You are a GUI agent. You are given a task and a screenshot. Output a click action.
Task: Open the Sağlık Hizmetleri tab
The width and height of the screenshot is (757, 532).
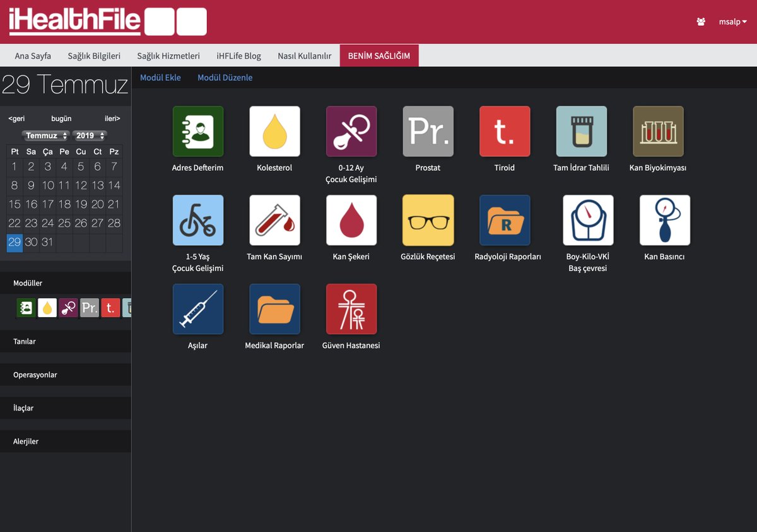click(x=168, y=55)
